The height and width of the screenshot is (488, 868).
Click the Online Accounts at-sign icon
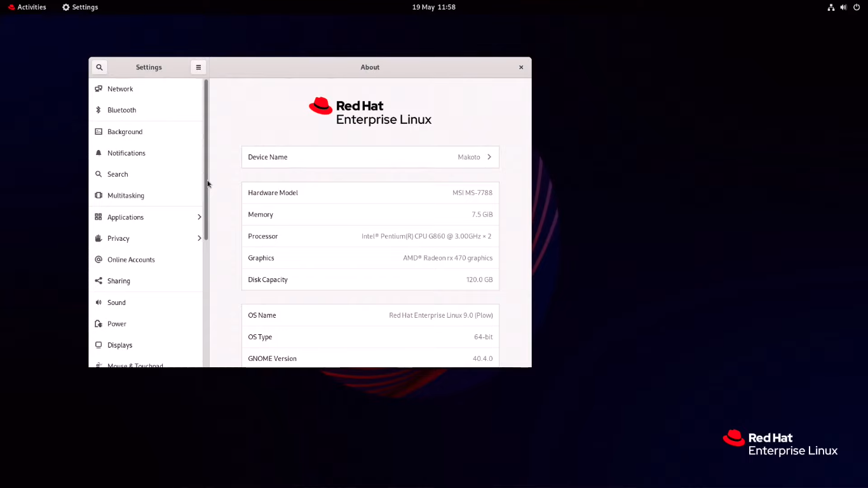(98, 259)
